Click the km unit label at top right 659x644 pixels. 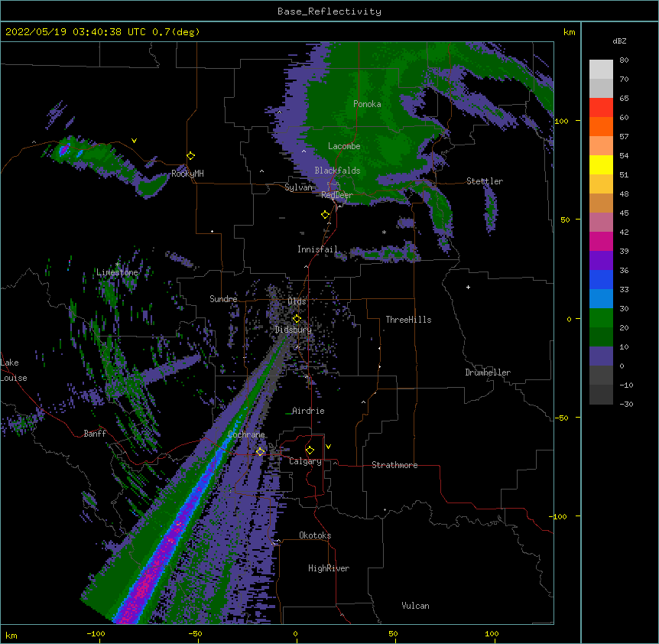click(569, 32)
